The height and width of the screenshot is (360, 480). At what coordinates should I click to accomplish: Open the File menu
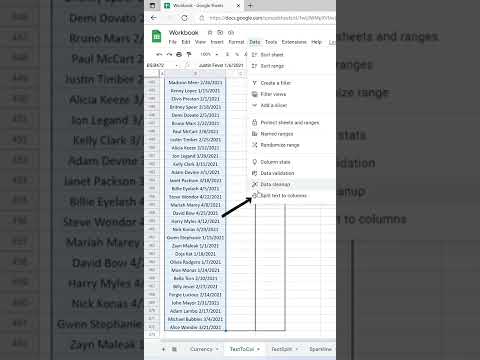pos(172,42)
